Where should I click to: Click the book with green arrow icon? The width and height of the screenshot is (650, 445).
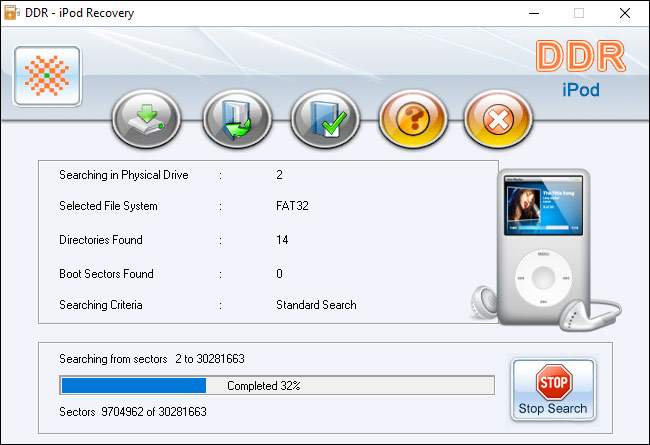pyautogui.click(x=237, y=119)
